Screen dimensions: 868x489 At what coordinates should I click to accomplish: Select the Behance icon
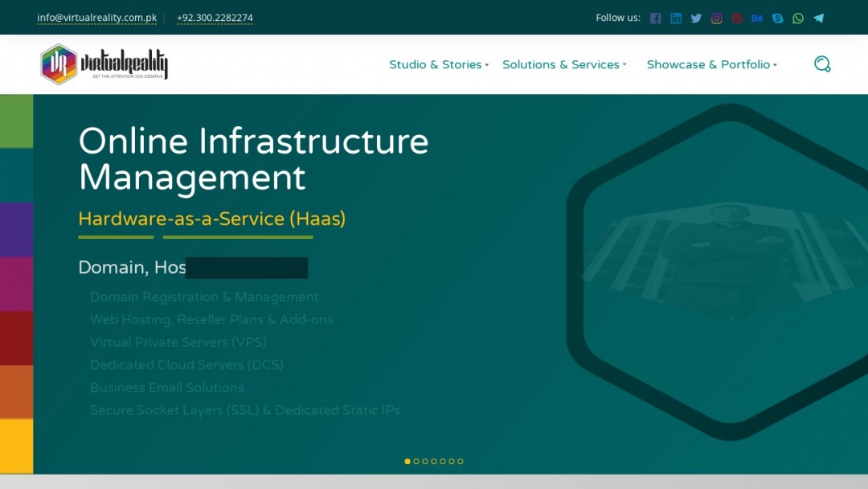757,18
